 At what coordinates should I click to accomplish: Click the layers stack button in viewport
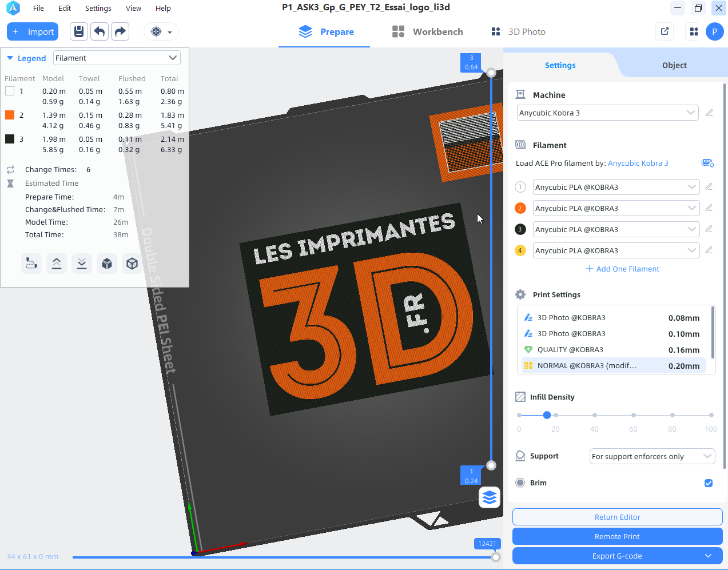[x=490, y=497]
